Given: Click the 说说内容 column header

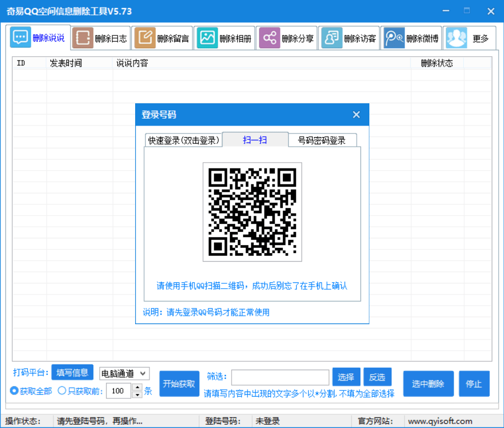Looking at the screenshot, I should [x=262, y=63].
